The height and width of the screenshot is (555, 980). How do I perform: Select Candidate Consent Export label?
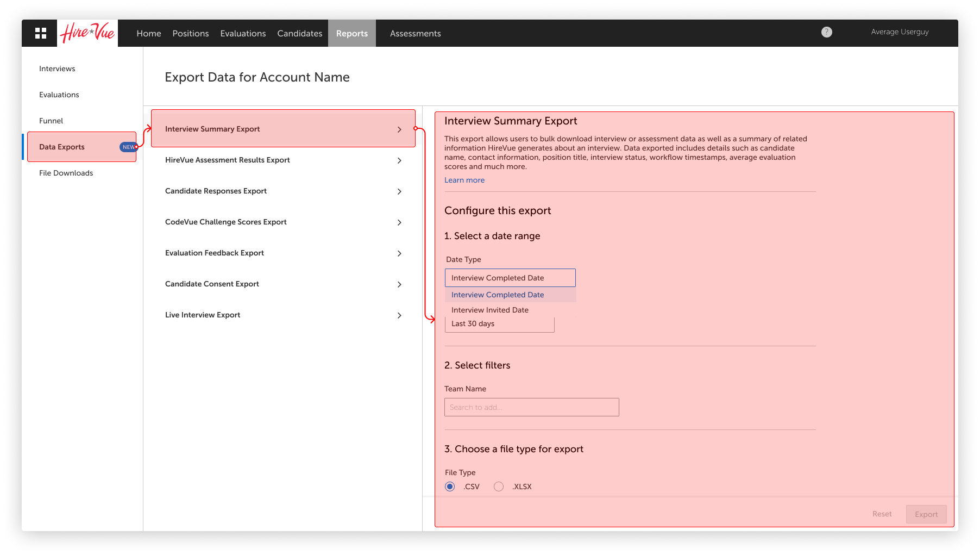click(212, 284)
